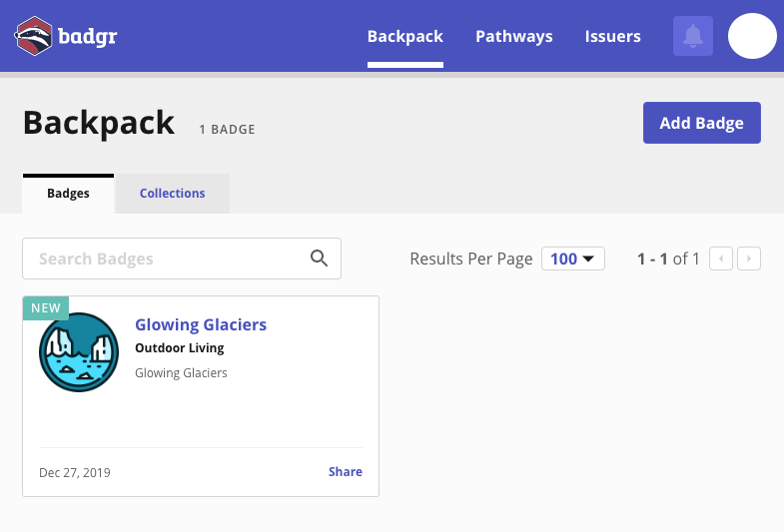Open the user profile avatar
The image size is (784, 532).
pos(752,36)
